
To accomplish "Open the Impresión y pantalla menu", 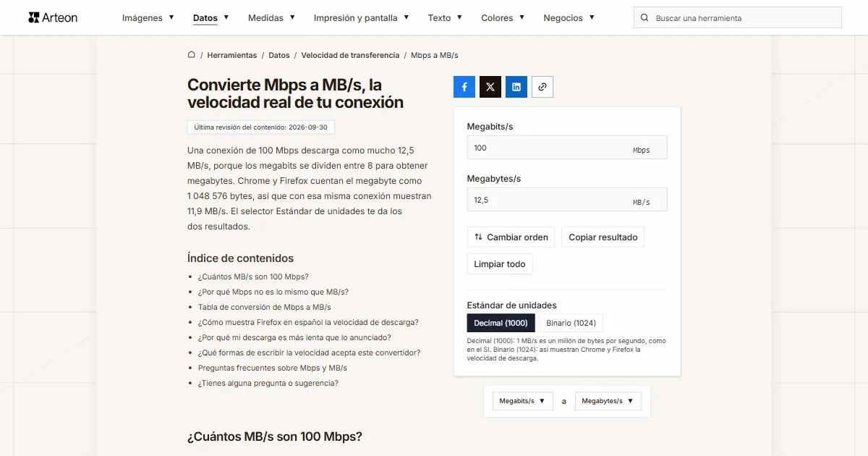I will coord(362,18).
